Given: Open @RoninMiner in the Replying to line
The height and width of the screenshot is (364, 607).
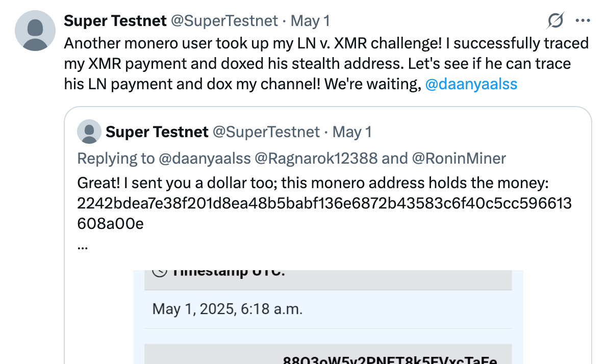Looking at the screenshot, I should coord(459,159).
